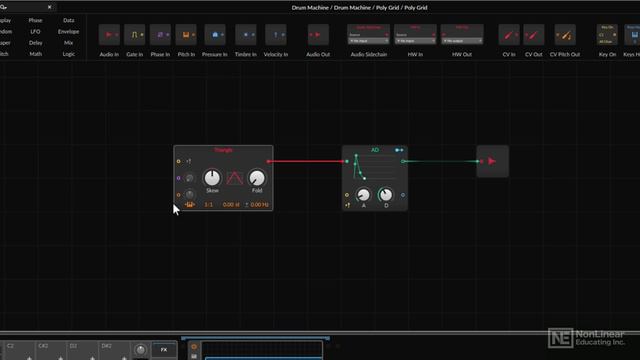The height and width of the screenshot is (360, 640).
Task: Open the Phase module category
Action: (x=36, y=20)
